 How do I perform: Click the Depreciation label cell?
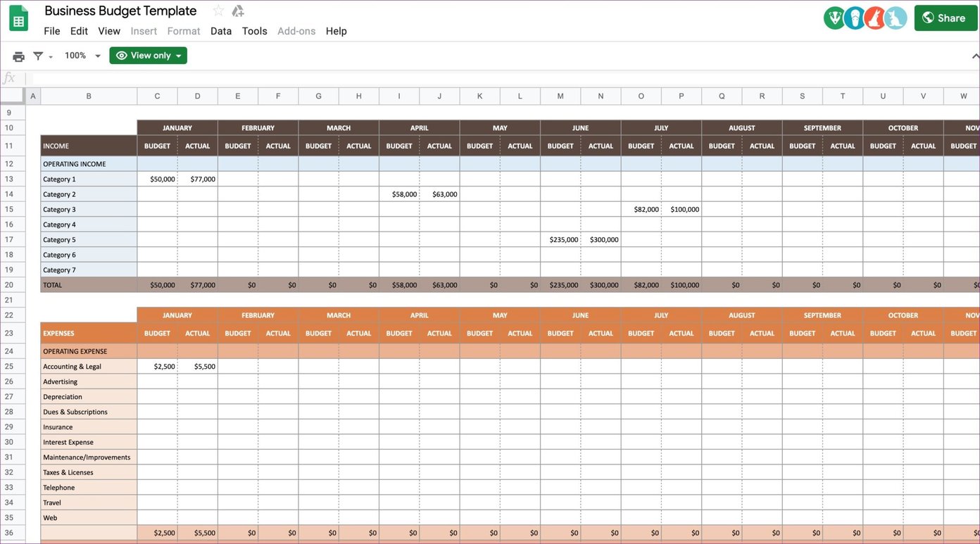click(x=89, y=397)
